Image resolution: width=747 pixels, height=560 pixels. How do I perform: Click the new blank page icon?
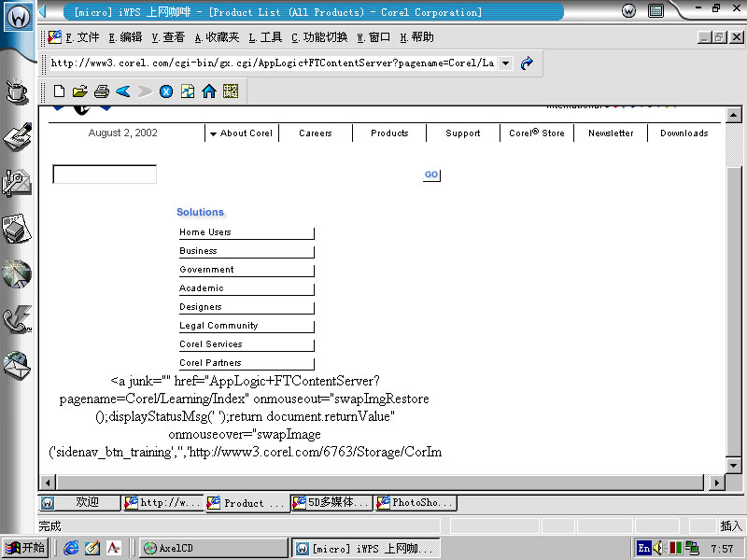(59, 91)
